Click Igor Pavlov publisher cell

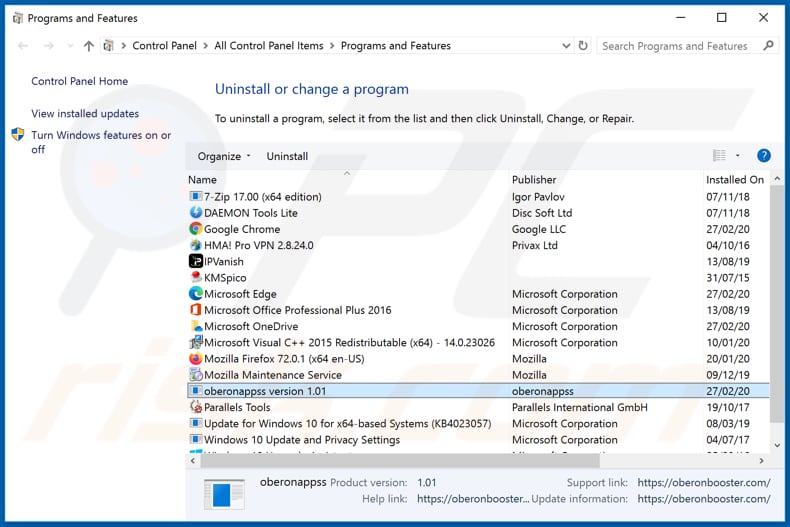coord(538,197)
